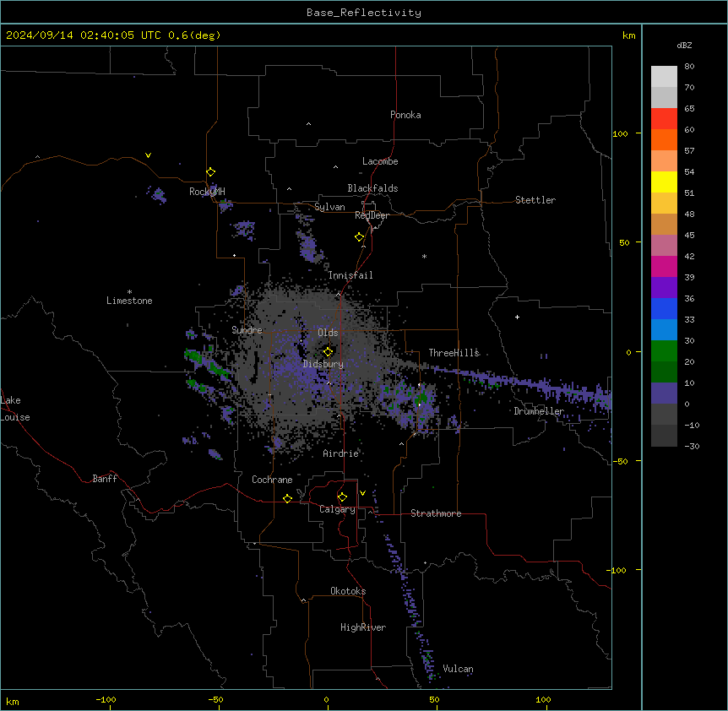This screenshot has height=711, width=728.
Task: Click the -30 value at legend bottom
Action: coord(692,446)
